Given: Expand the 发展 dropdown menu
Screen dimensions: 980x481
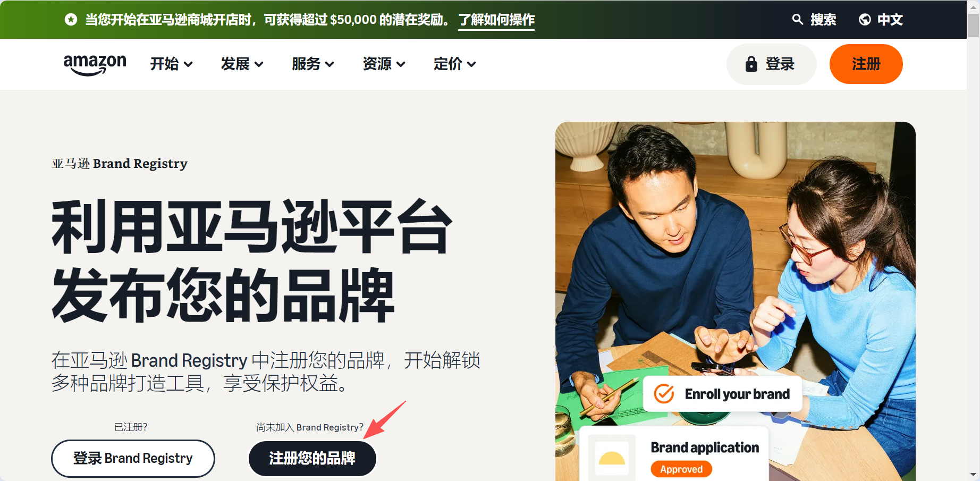Looking at the screenshot, I should point(242,64).
